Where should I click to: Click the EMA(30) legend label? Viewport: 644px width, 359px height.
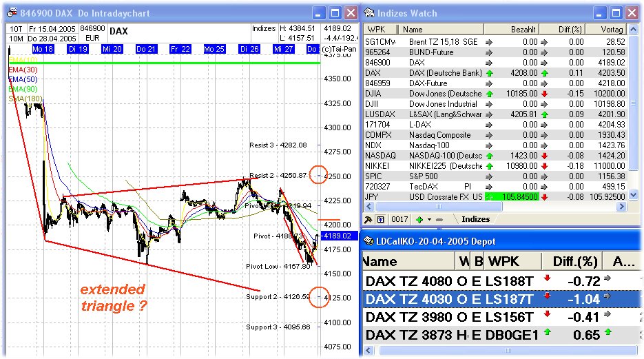click(23, 70)
